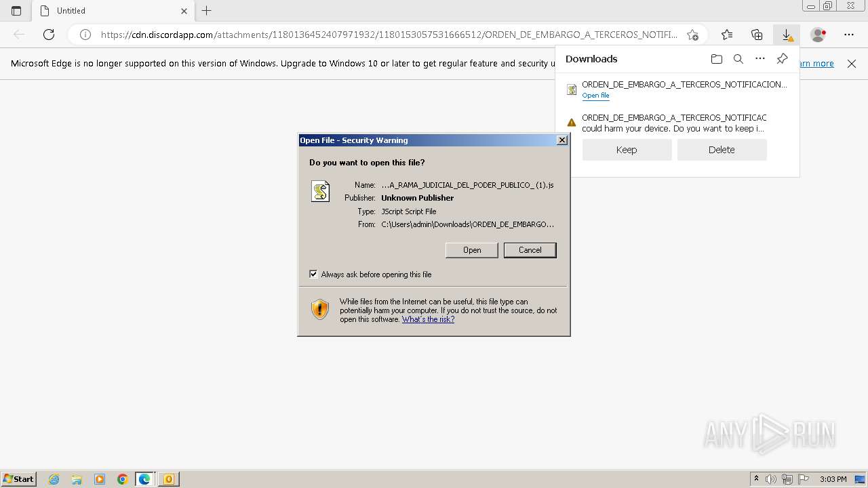Open Edge Settings and more menu
Screen dimensions: 868x488
tap(849, 35)
